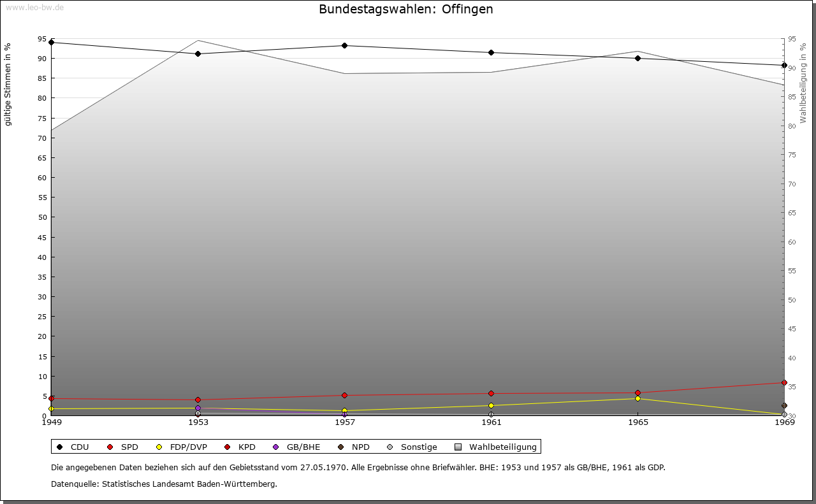
Task: Click the FDP/DVP yellow legend marker
Action: pyautogui.click(x=159, y=447)
